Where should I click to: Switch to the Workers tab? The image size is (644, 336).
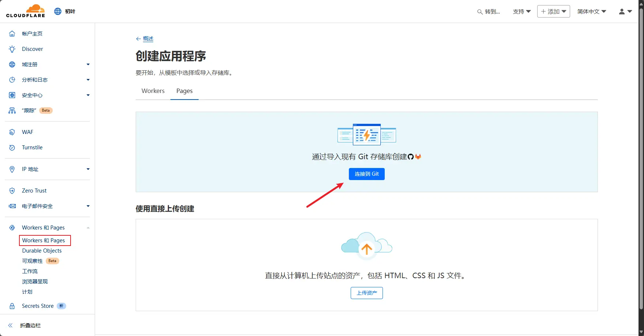point(153,91)
